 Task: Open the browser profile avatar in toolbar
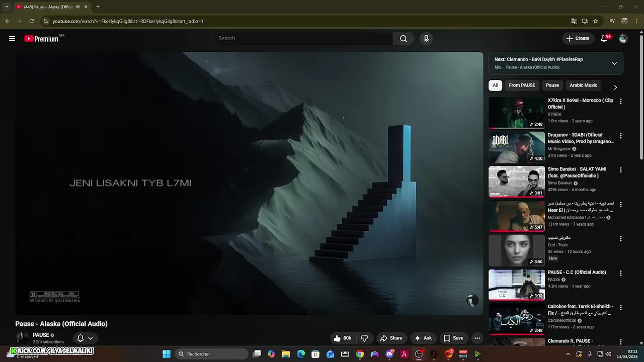click(624, 21)
